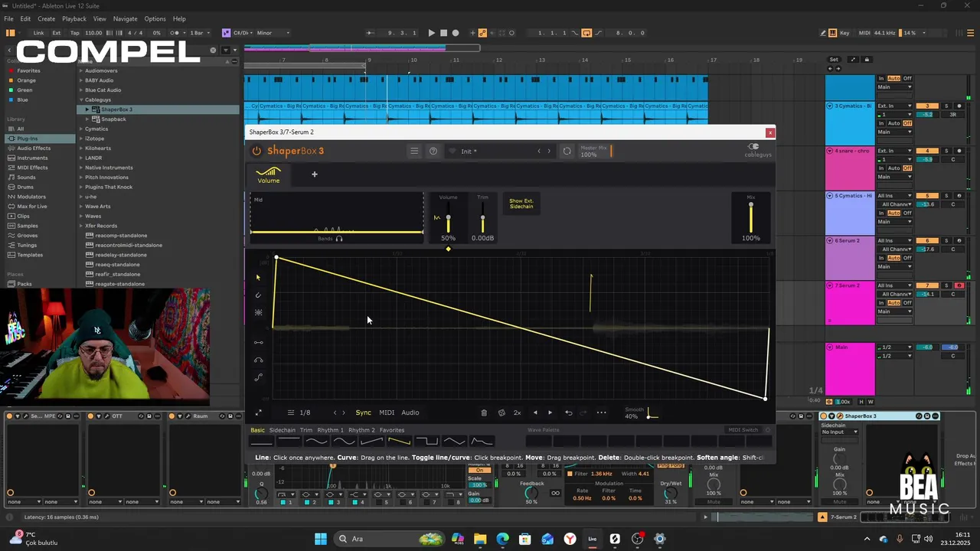
Task: Click Show Ext. Sidechain button
Action: 521,204
